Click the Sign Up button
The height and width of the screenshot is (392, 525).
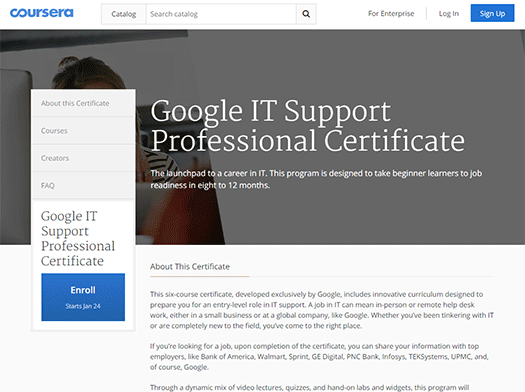tap(492, 13)
